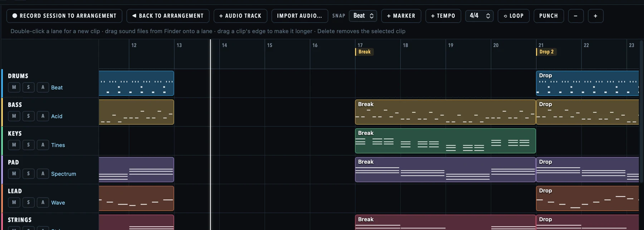Open the Snap Beat dropdown
644x230 pixels.
363,16
